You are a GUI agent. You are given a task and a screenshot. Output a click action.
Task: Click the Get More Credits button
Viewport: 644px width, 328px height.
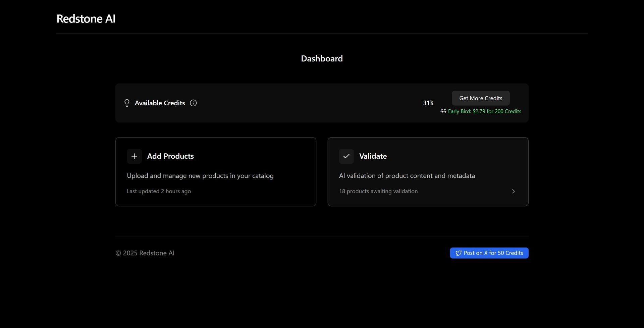[481, 98]
